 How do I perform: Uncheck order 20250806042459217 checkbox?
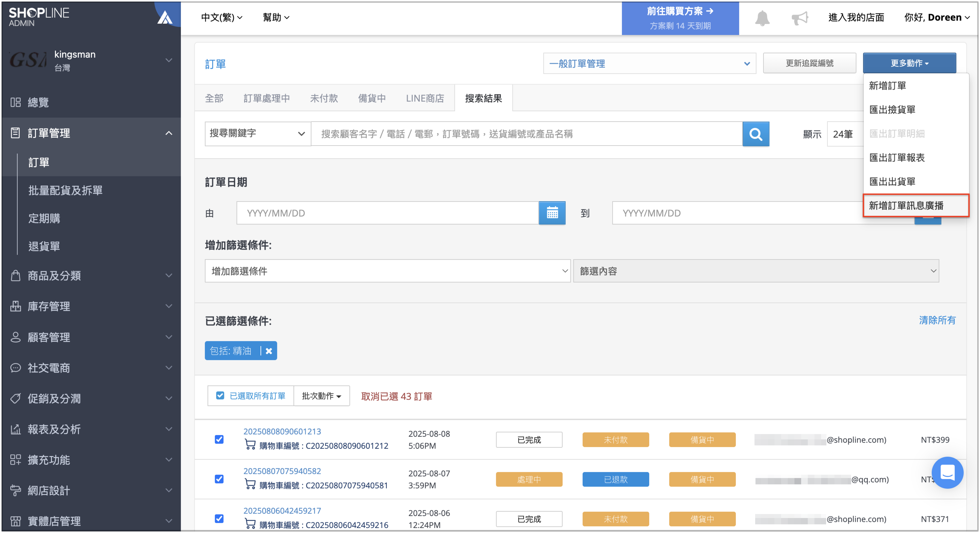click(x=219, y=518)
